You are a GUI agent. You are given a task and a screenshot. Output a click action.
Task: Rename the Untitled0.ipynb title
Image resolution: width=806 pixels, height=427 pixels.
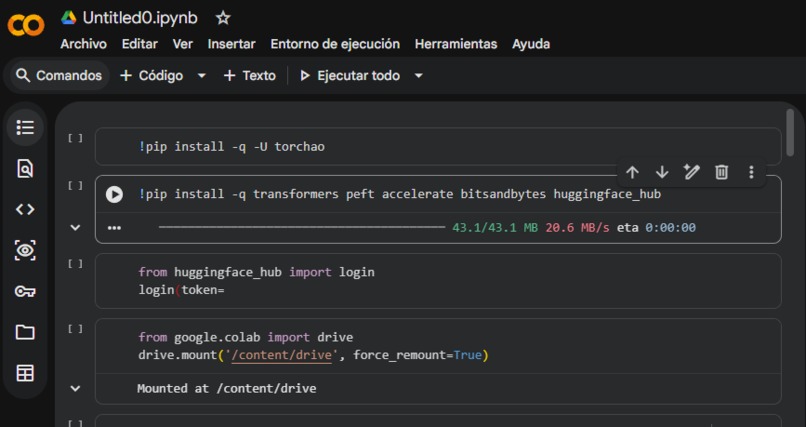[140, 18]
